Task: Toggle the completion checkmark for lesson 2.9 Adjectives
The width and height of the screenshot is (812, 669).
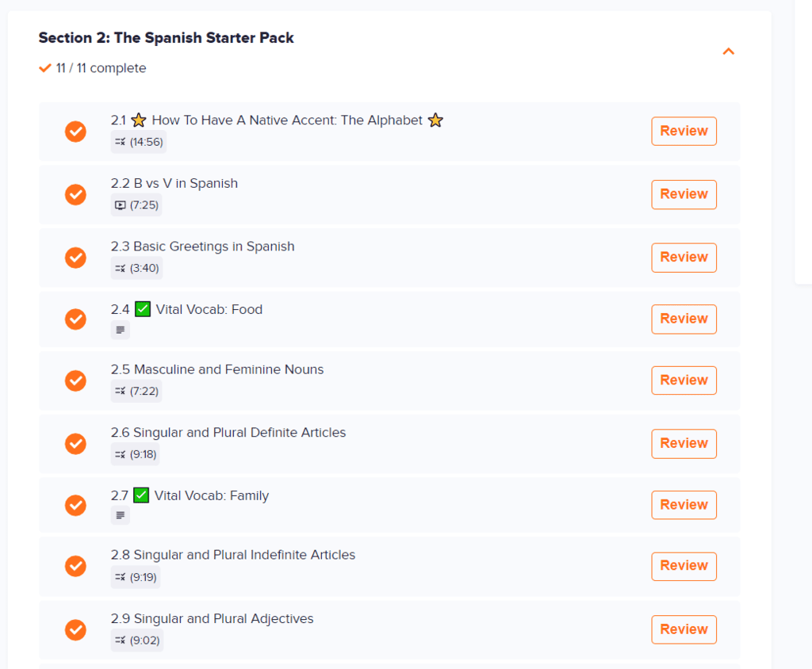Action: click(75, 629)
